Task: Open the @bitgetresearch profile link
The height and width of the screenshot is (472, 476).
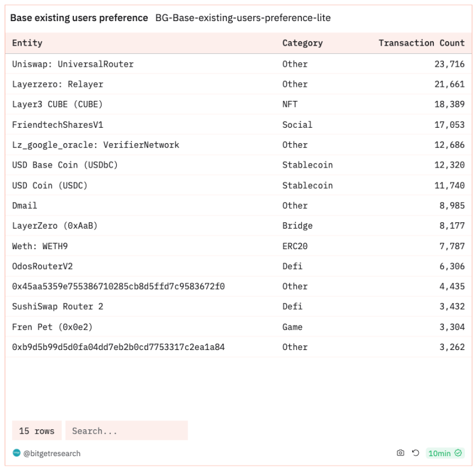Action: pos(52,453)
